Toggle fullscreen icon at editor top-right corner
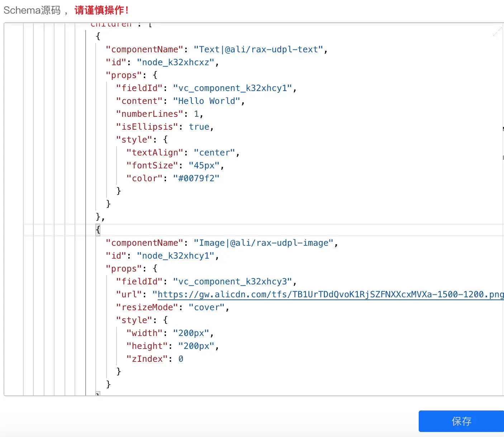 497,32
